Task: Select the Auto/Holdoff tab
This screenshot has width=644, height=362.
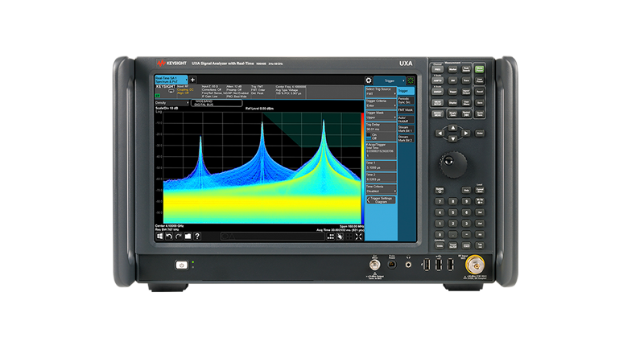Action: tap(406, 119)
